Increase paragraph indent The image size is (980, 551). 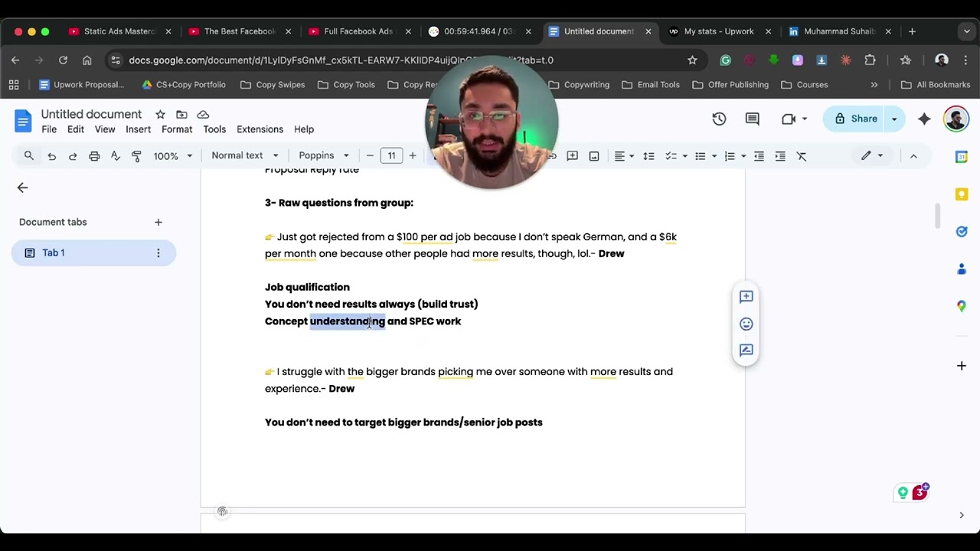(780, 155)
